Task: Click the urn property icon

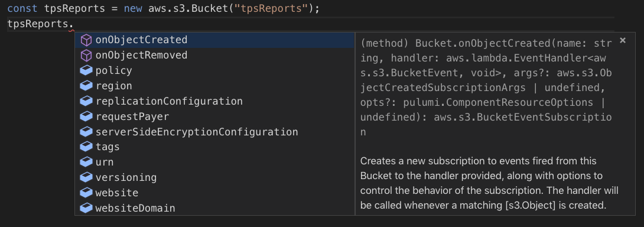Action: tap(86, 162)
